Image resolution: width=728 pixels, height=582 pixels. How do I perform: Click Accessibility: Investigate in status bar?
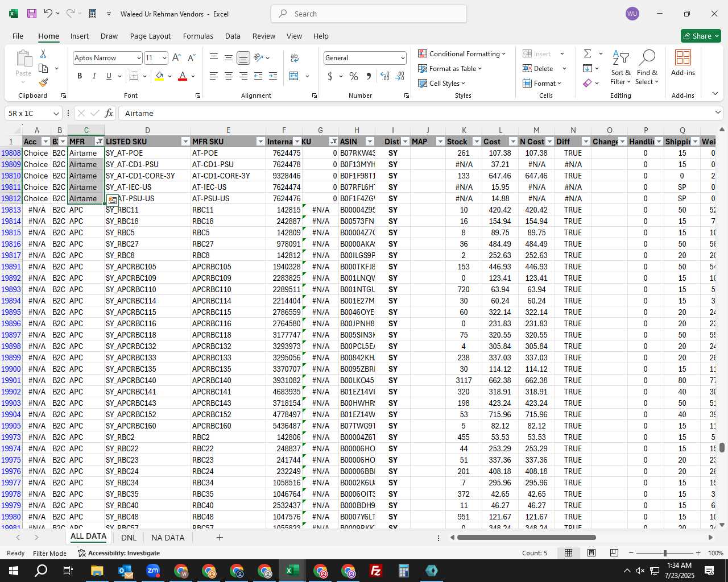coord(119,552)
